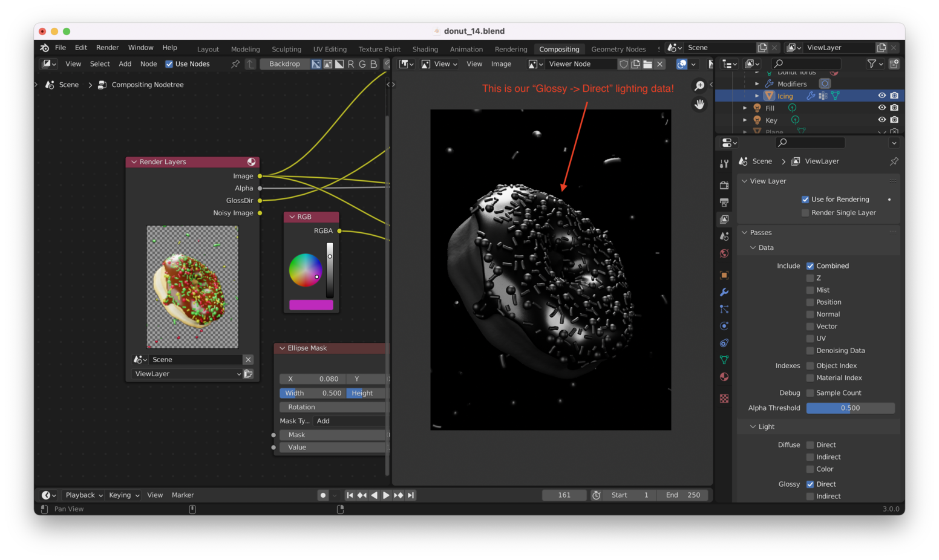Image resolution: width=939 pixels, height=560 pixels.
Task: Click the zoom magnifier icon in viewer
Action: tap(699, 86)
